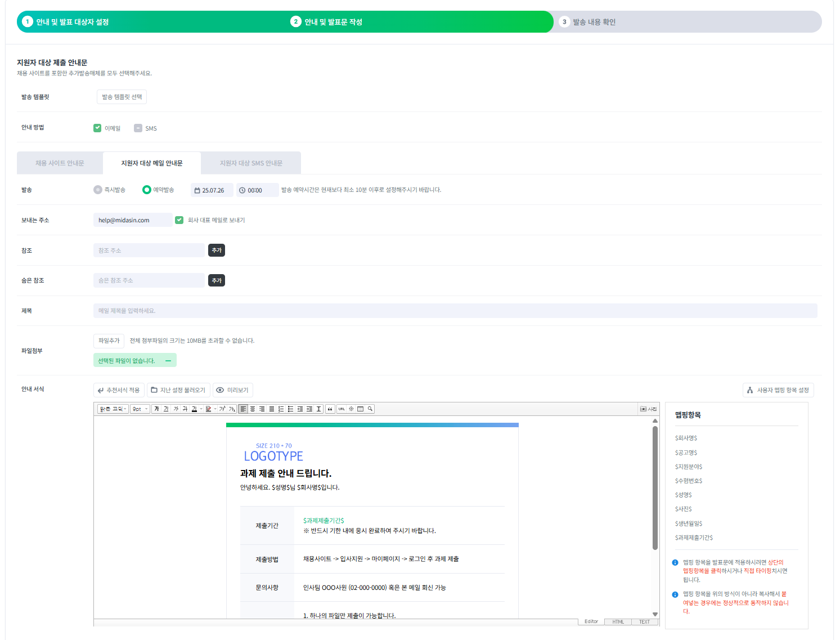The width and height of the screenshot is (840, 640).
Task: Switch to the 지원자 대상 SMS 안내문 tab
Action: (x=251, y=163)
